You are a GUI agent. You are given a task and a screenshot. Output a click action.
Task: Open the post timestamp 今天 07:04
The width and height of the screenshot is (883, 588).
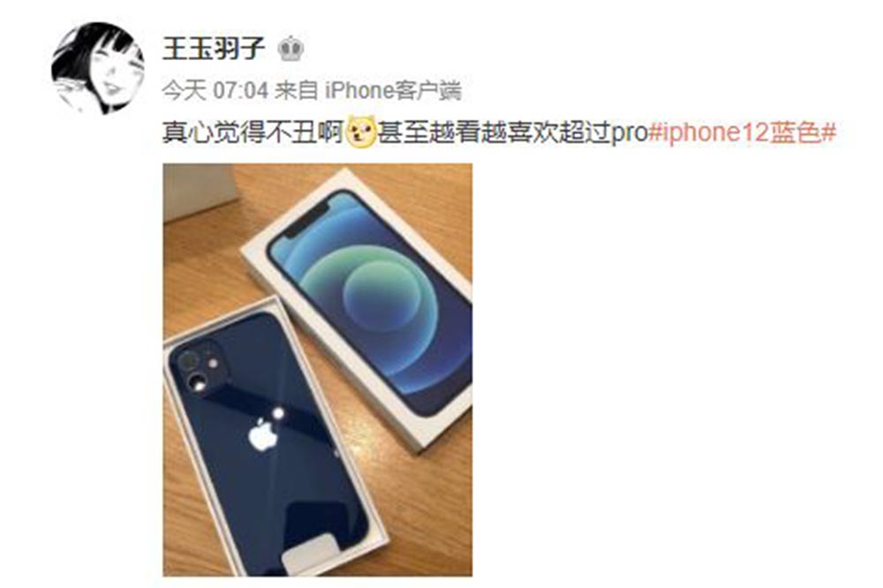215,90
